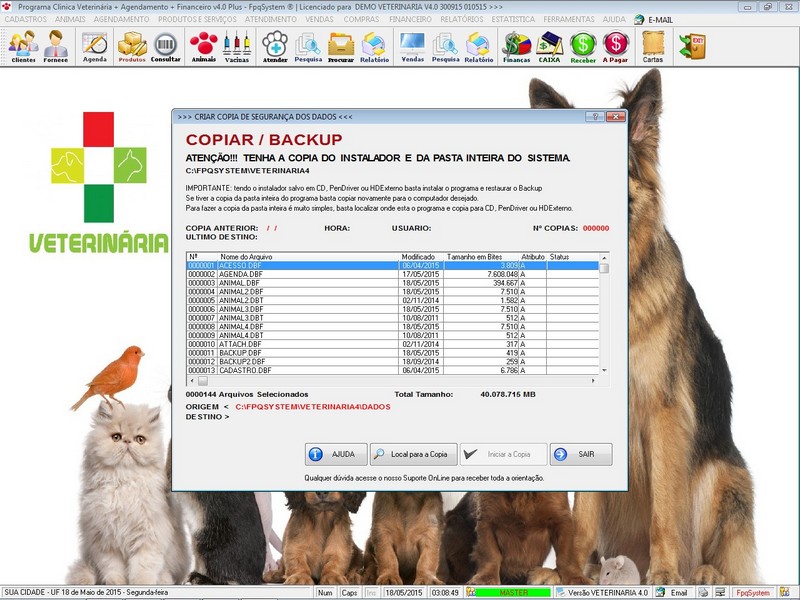Click the MASTER green status indicator
This screenshot has width=800, height=600.
[513, 592]
